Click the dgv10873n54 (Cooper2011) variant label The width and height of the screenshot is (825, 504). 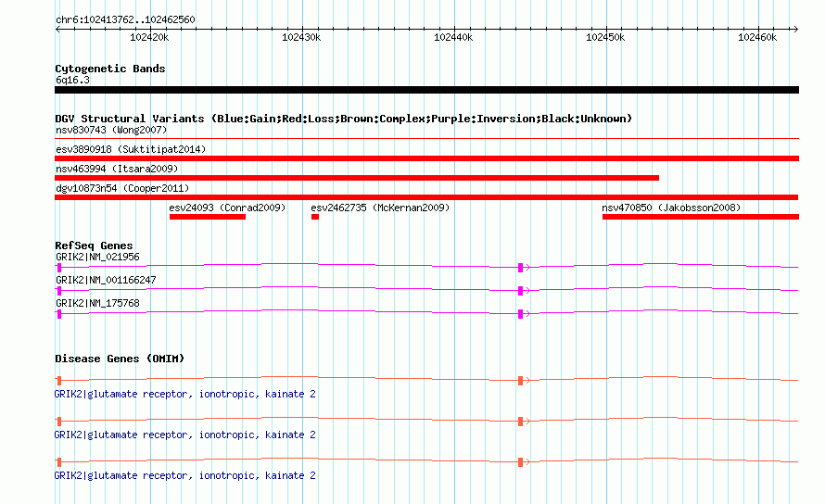tap(122, 188)
